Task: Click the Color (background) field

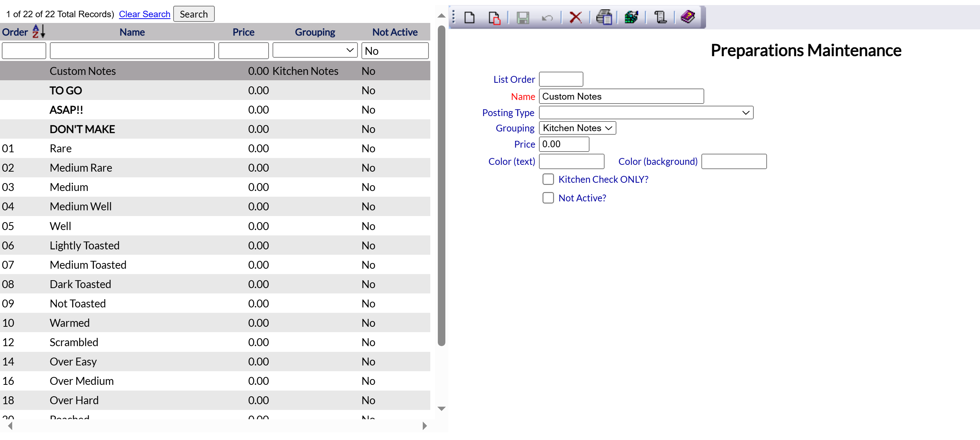Action: click(x=734, y=161)
